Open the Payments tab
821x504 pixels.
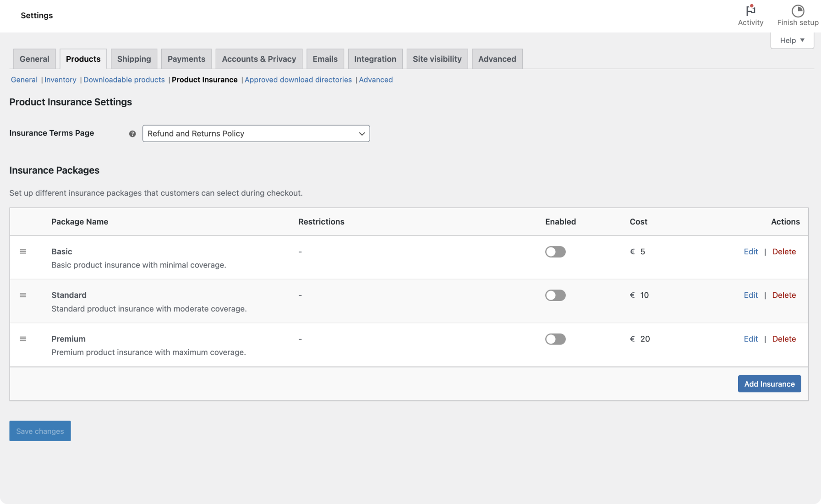pyautogui.click(x=186, y=59)
